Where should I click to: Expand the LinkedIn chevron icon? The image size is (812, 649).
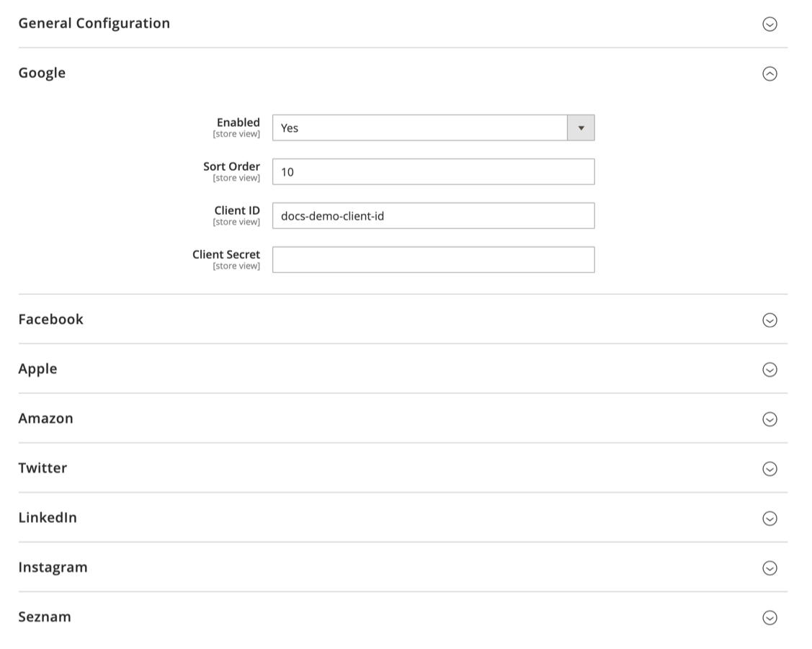pyautogui.click(x=769, y=519)
